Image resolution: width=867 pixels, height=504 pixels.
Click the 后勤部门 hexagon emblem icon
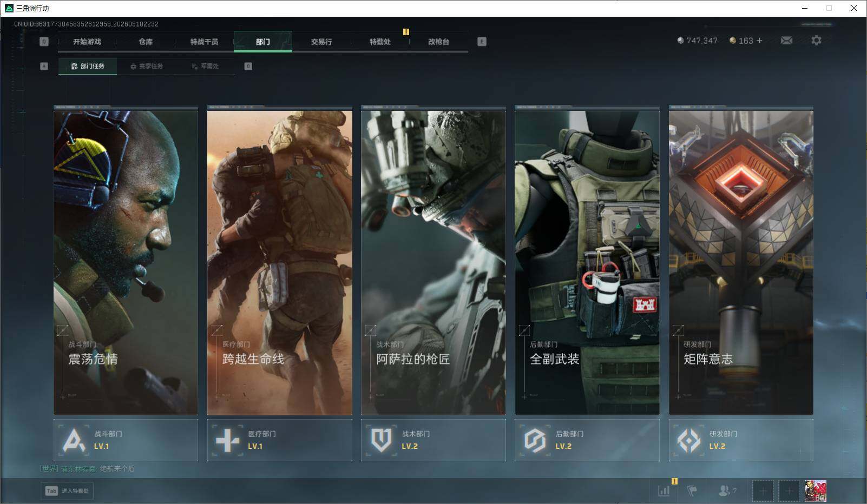[535, 440]
